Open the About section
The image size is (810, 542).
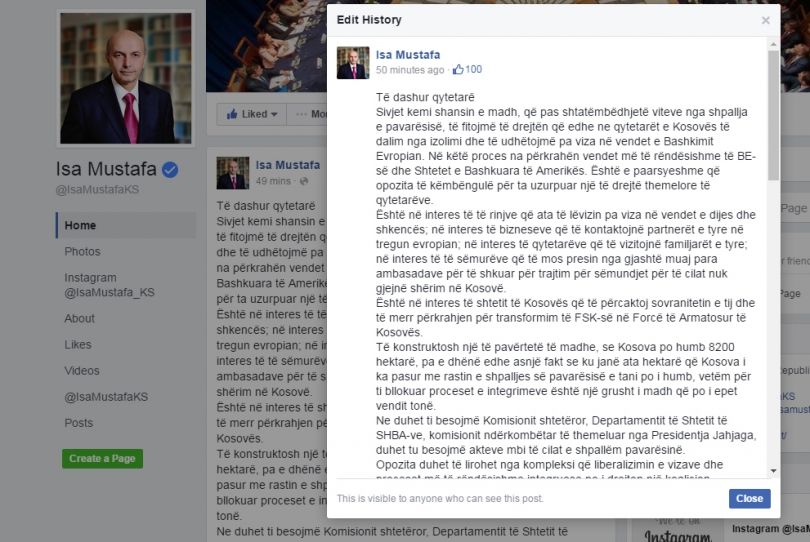coord(79,319)
